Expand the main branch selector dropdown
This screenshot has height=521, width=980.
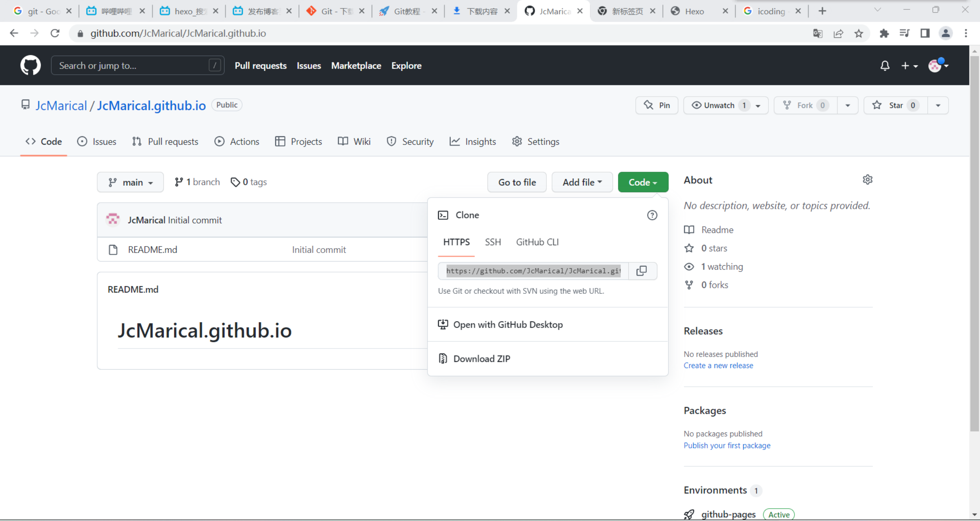coord(130,182)
